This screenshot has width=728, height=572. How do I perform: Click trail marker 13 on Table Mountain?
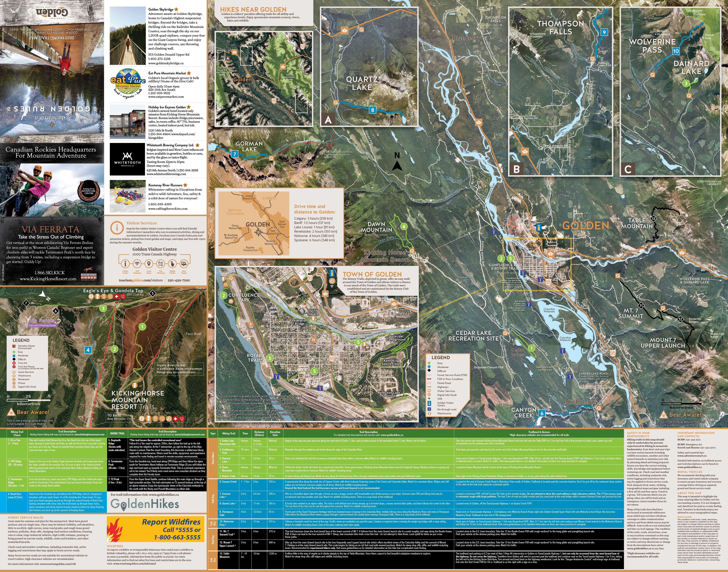tap(653, 219)
